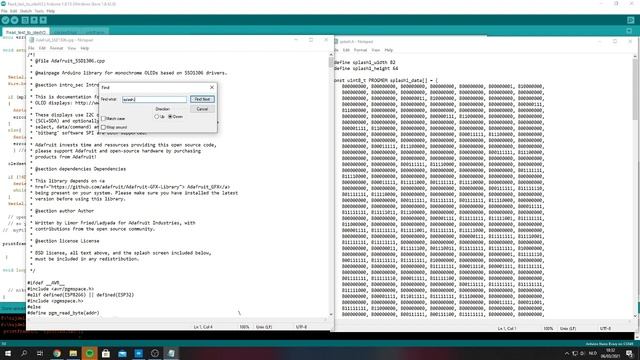This screenshot has width=640, height=360.
Task: Open Google Chrome from the taskbar
Action: 57,353
